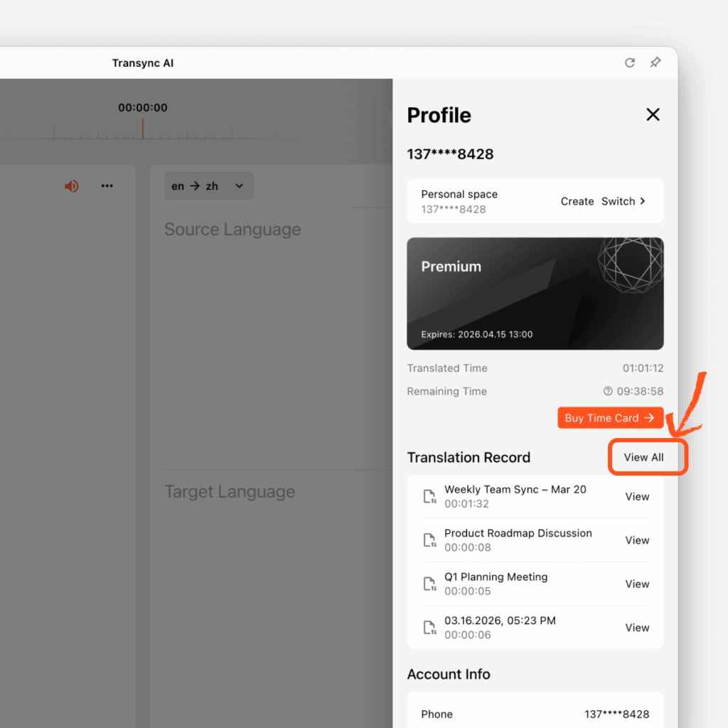Select the Premium membership card
The height and width of the screenshot is (728, 728).
(x=535, y=294)
